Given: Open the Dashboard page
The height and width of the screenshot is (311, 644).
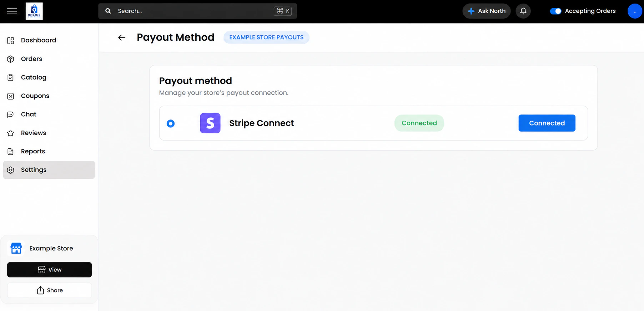Looking at the screenshot, I should 49,40.
